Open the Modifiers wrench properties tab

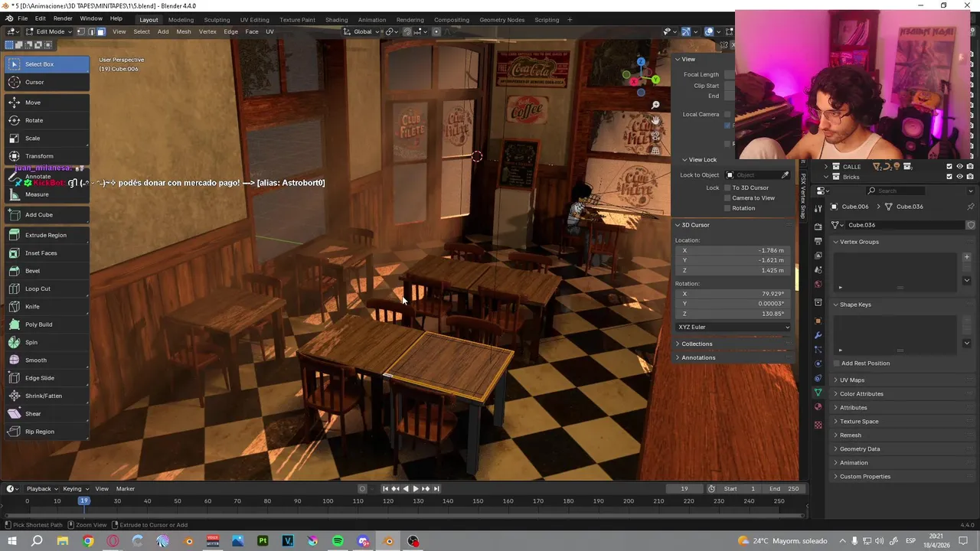(818, 335)
